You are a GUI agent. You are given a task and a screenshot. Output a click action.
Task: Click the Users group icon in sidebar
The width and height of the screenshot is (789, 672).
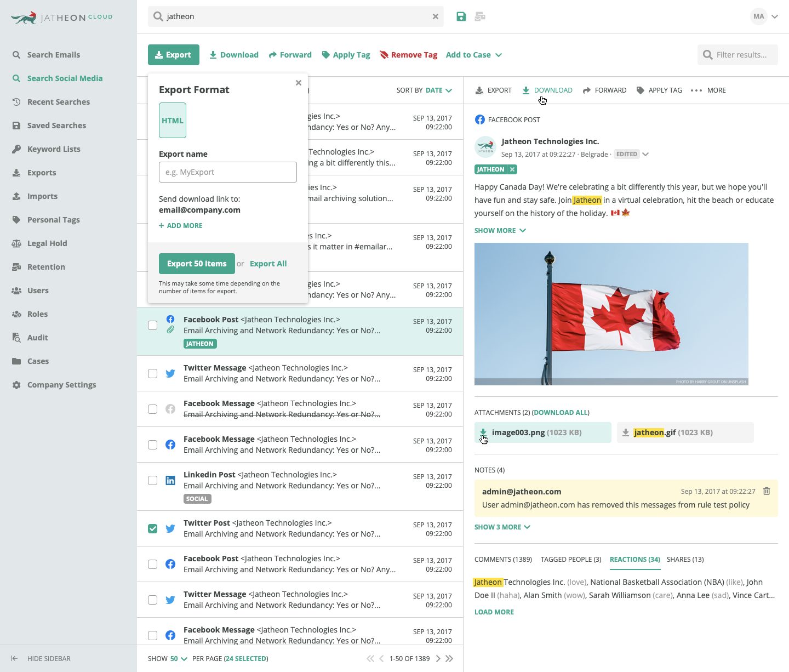pos(16,291)
